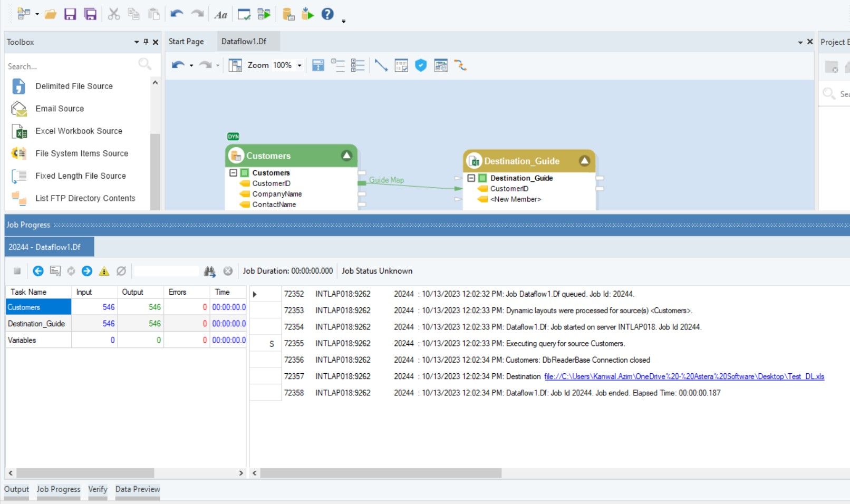
Task: Open the Zoom 100% dropdown
Action: coord(300,65)
